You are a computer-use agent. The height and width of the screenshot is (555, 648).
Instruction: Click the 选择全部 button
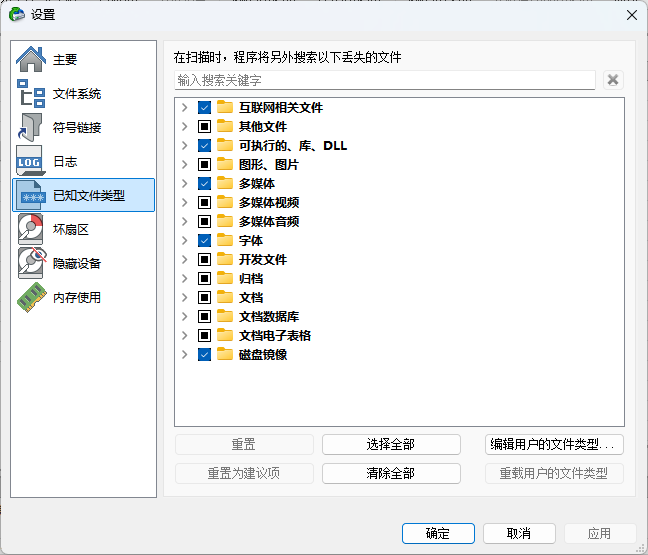click(x=391, y=444)
